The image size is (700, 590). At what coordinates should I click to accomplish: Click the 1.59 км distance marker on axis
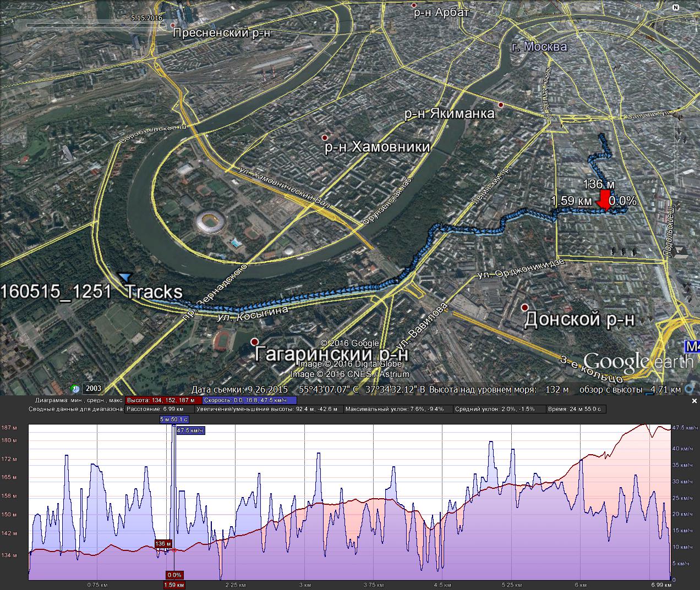[x=174, y=585]
